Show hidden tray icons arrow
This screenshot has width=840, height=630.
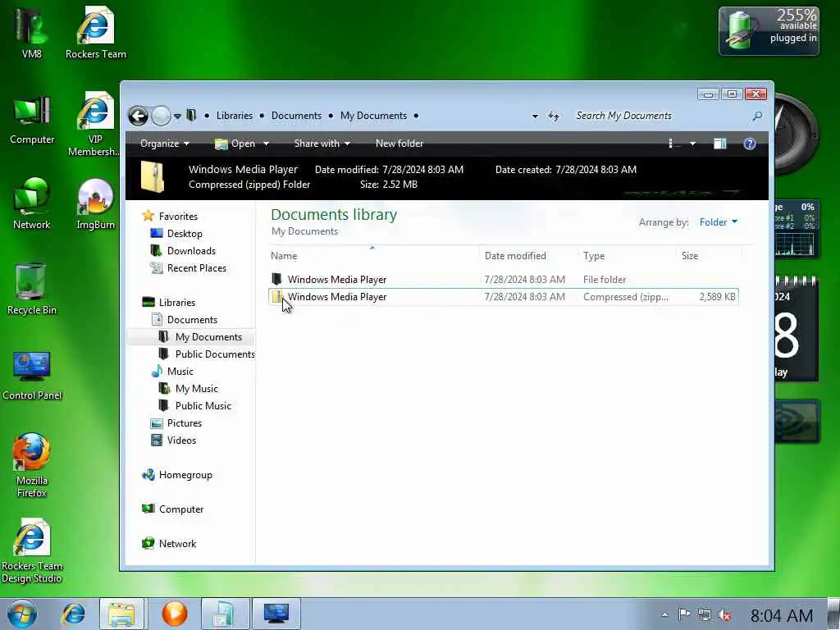664,615
